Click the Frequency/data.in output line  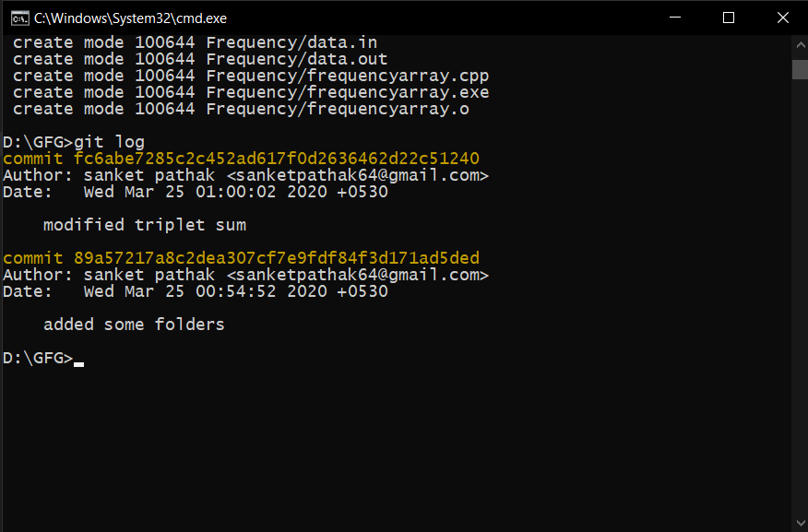[195, 42]
